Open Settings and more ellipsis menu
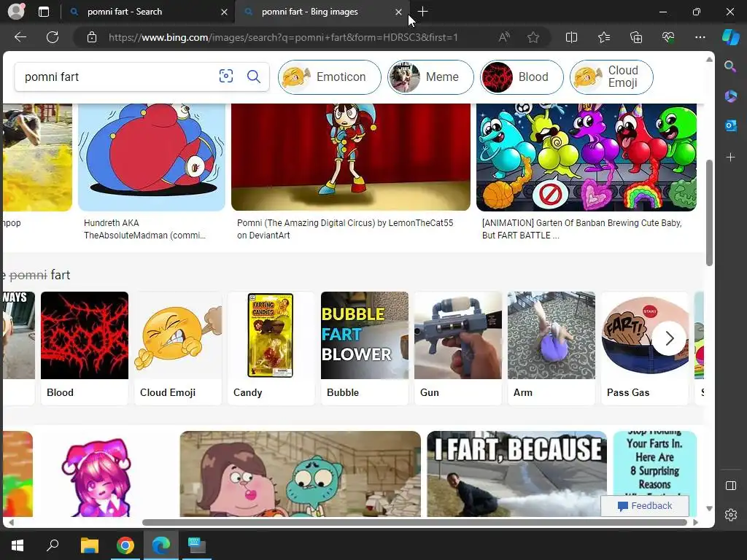 point(700,37)
